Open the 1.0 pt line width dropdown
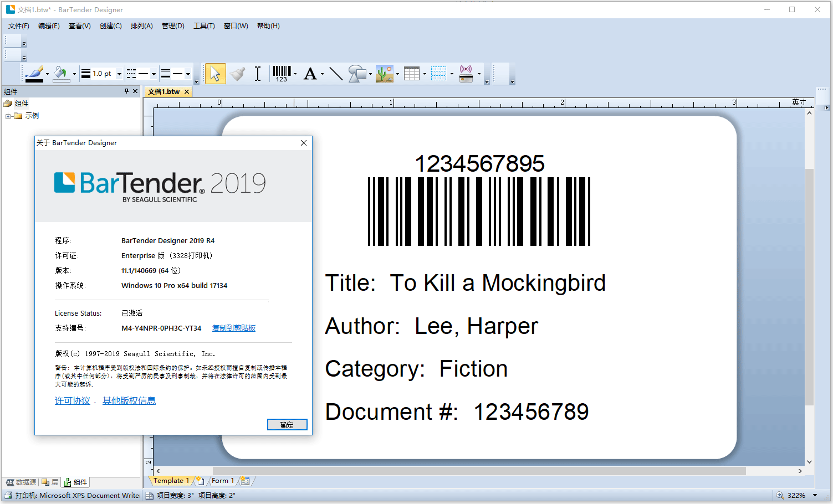Viewport: 833px width, 504px height. pyautogui.click(x=119, y=74)
